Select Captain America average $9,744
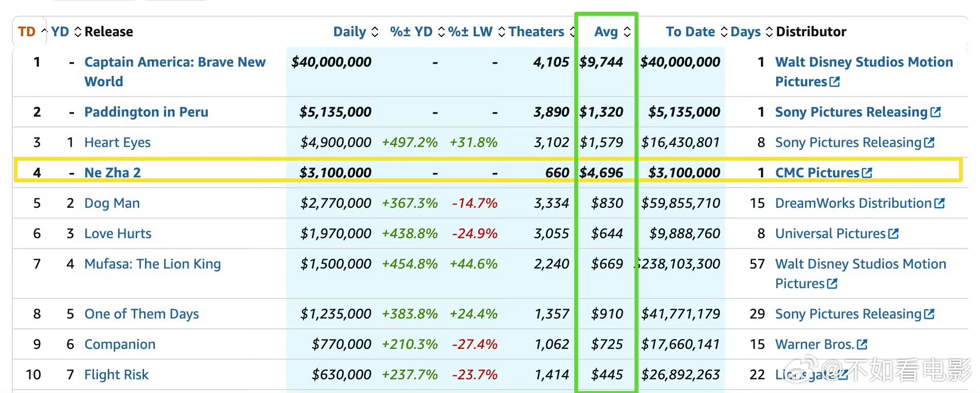The width and height of the screenshot is (980, 393). point(601,62)
